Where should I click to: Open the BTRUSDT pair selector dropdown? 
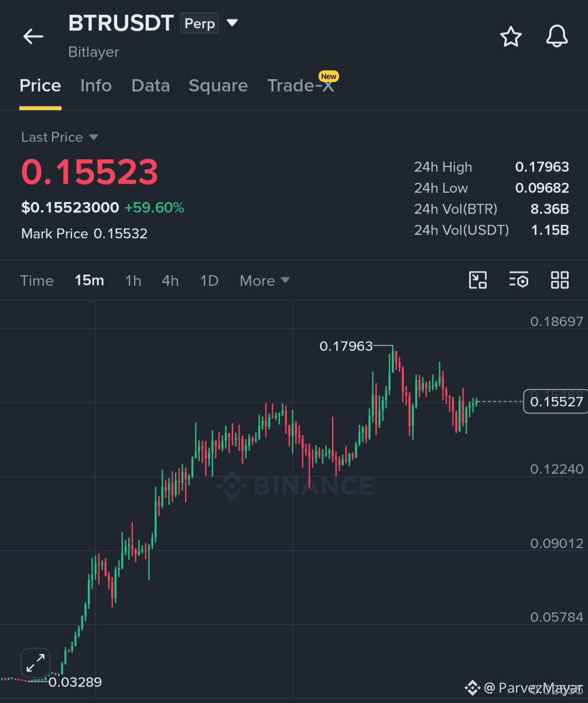[233, 23]
